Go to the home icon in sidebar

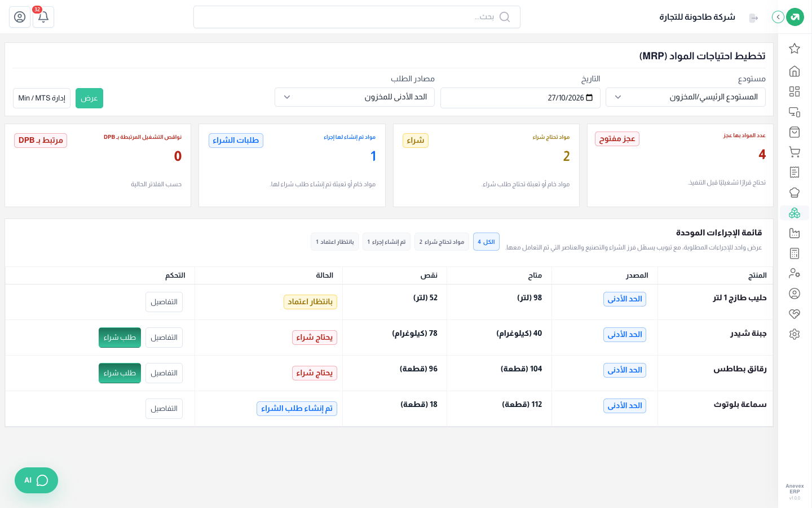[795, 71]
